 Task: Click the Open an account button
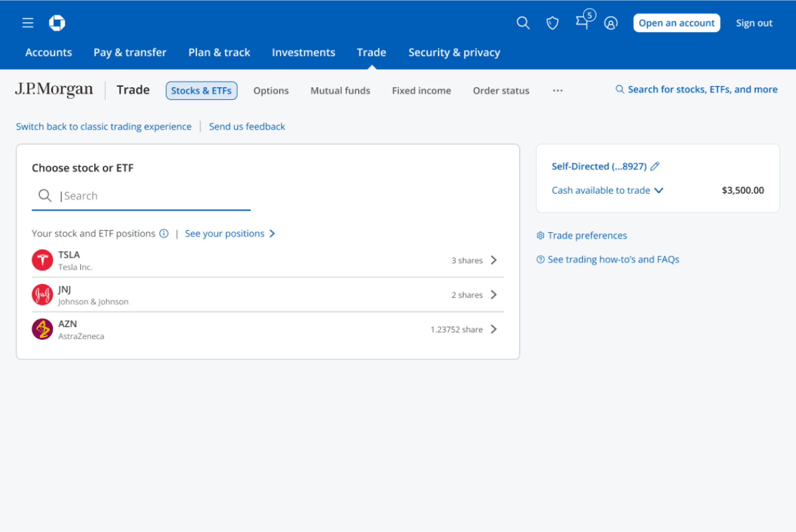[x=677, y=23]
